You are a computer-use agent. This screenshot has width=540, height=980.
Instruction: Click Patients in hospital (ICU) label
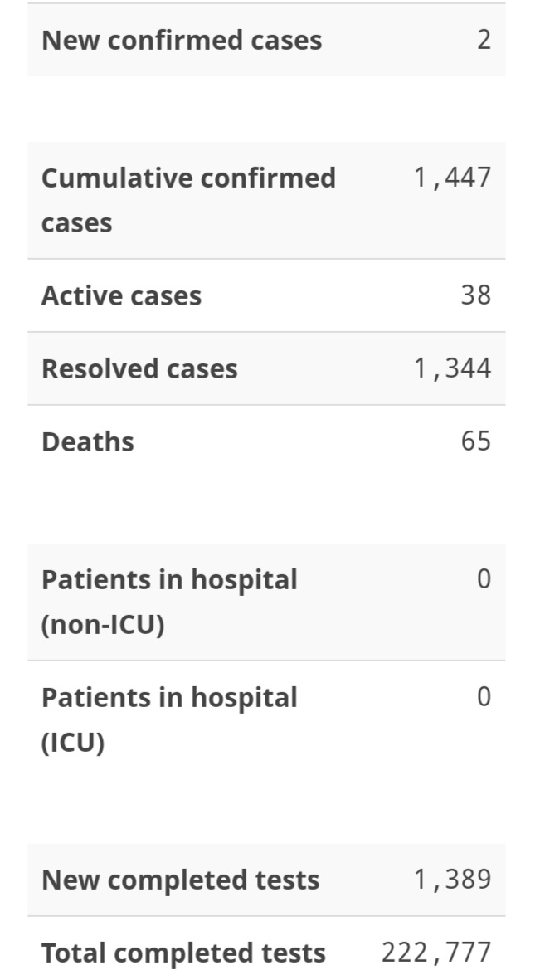click(169, 720)
